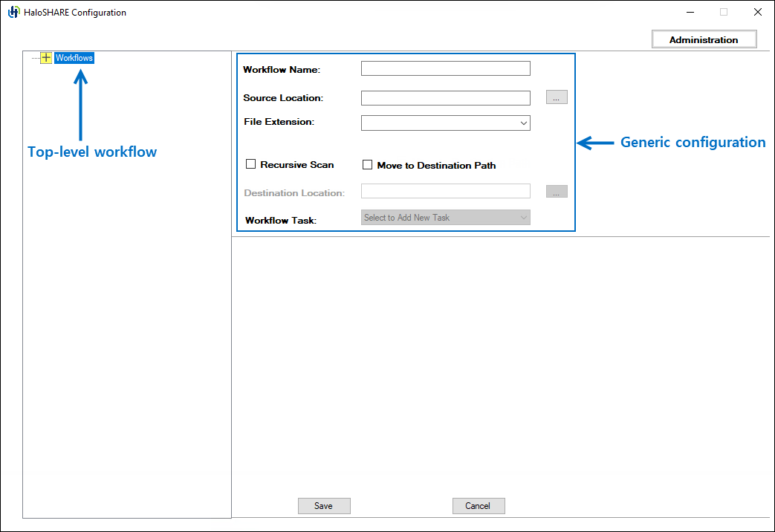Check Move to Destination Path
This screenshot has width=775, height=532.
tap(367, 165)
